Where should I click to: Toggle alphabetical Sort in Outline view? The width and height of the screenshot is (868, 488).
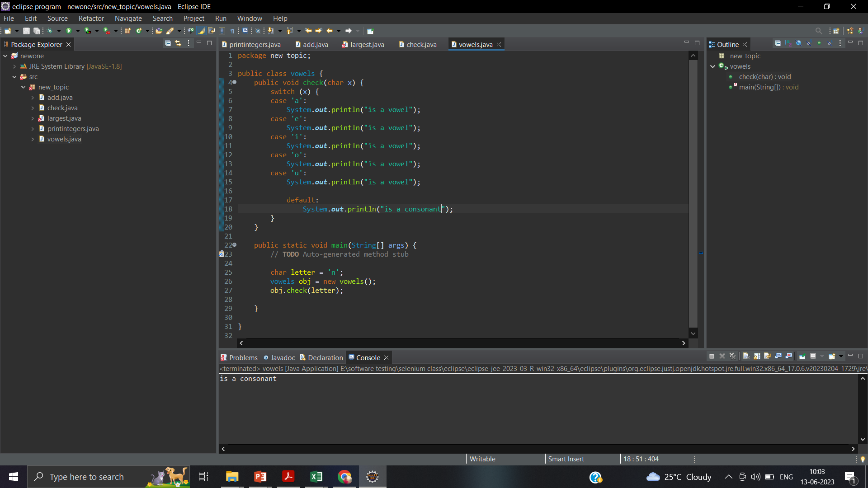(x=788, y=43)
